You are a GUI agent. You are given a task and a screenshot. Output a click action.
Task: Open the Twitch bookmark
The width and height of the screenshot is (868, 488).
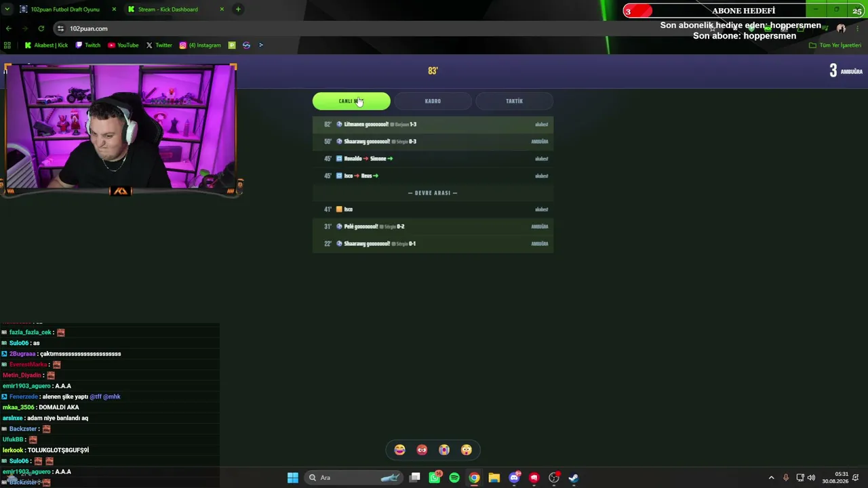click(x=88, y=45)
